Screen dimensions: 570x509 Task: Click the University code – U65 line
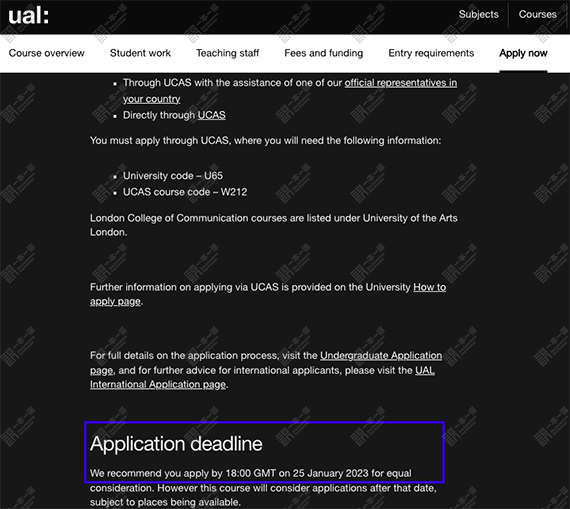click(x=173, y=176)
